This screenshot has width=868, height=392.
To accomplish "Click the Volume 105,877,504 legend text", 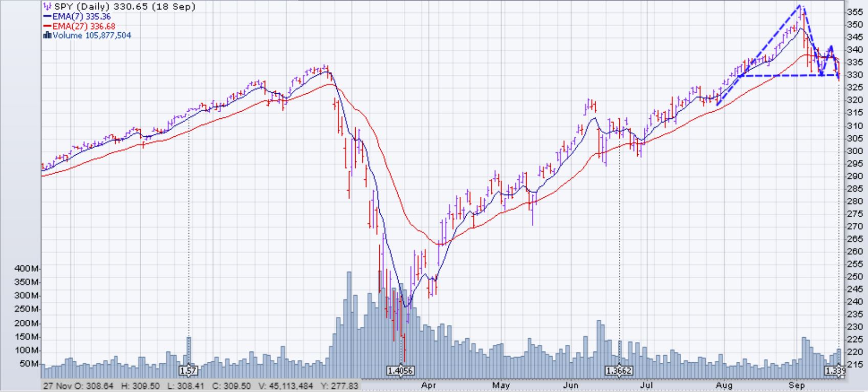I will point(92,35).
